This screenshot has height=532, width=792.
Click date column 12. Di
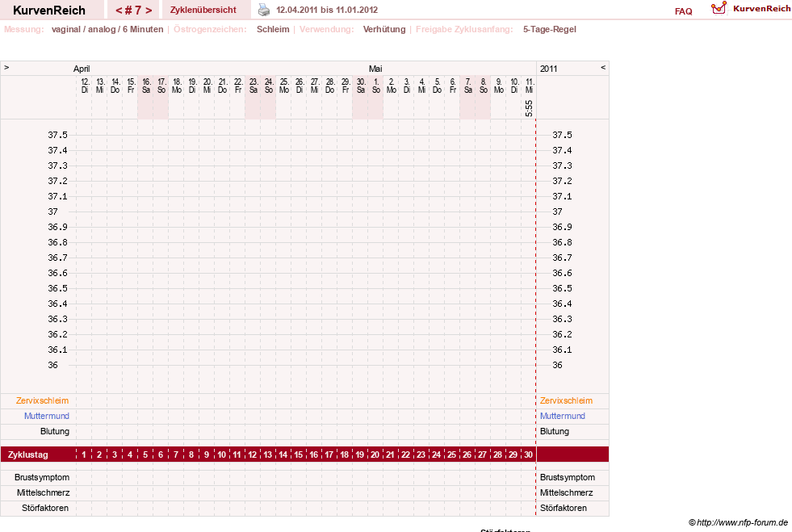(x=85, y=86)
